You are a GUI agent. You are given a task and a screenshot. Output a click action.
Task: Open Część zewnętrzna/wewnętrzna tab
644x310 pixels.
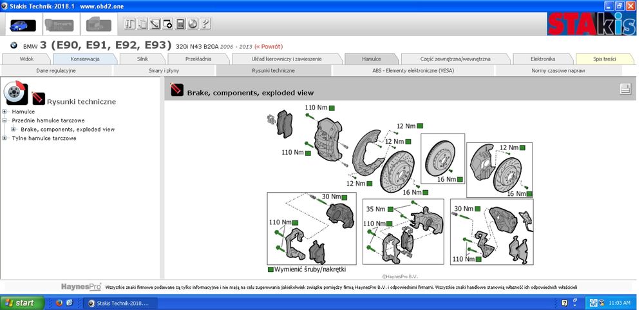[x=455, y=59]
